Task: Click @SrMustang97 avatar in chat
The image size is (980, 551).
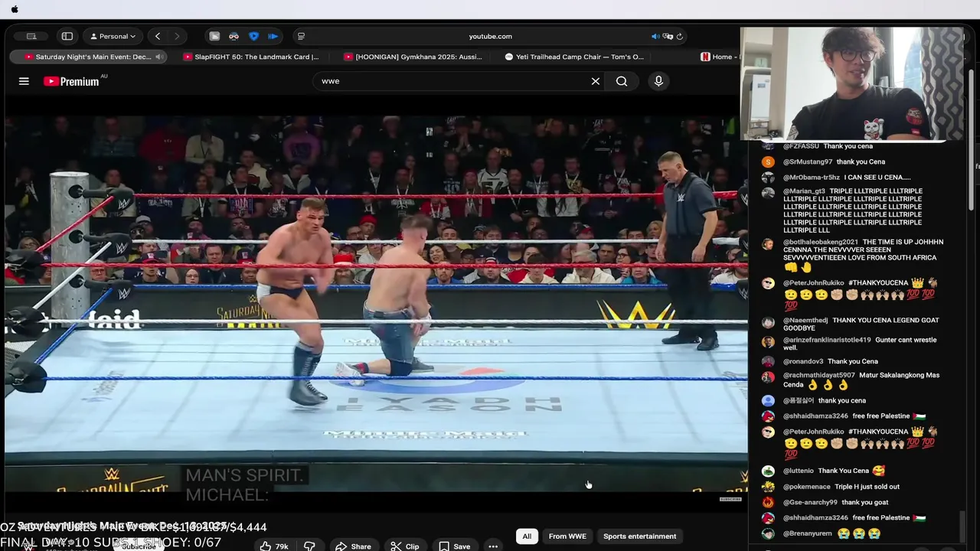Action: (x=768, y=161)
